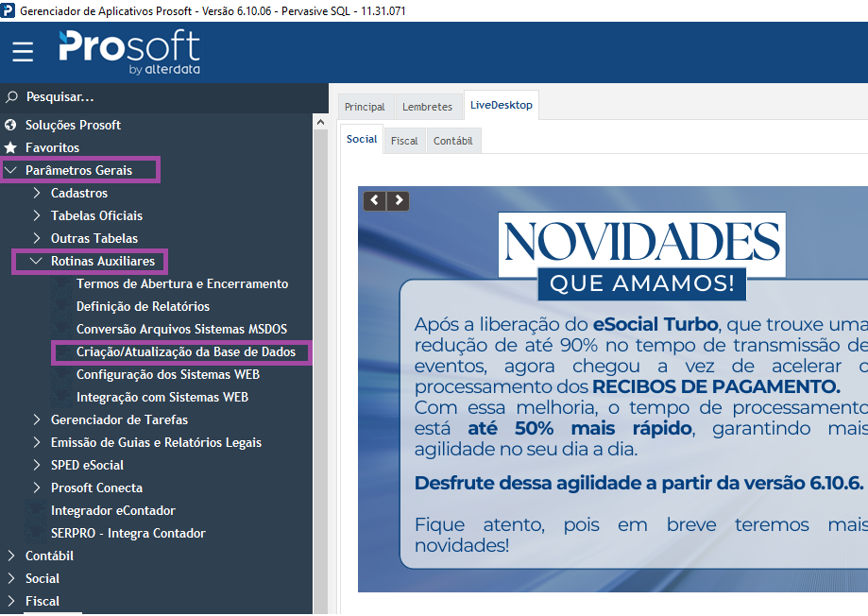868x616 pixels.
Task: Click the Prosoft app icon in title bar
Action: point(8,10)
